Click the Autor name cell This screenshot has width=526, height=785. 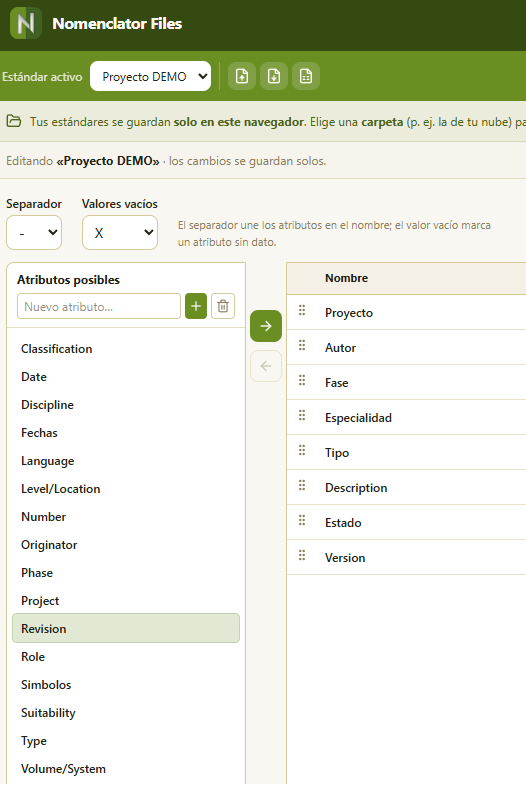(x=340, y=347)
